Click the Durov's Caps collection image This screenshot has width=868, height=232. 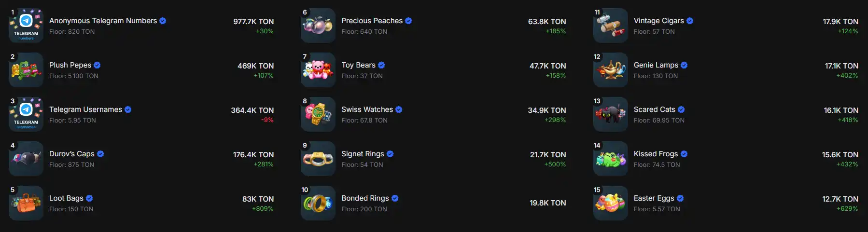26,159
